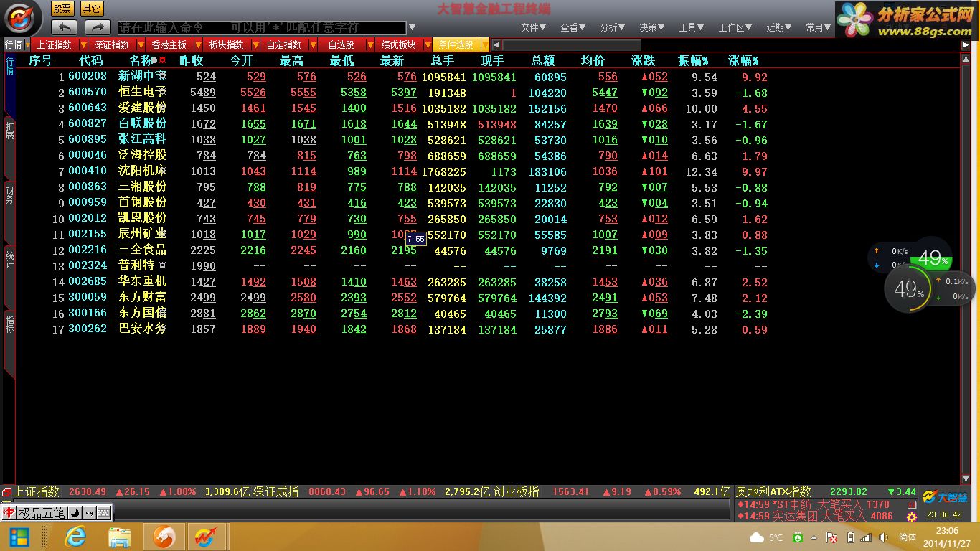Open File Explorer from the taskbar
This screenshot has width=980, height=551.
tap(119, 537)
